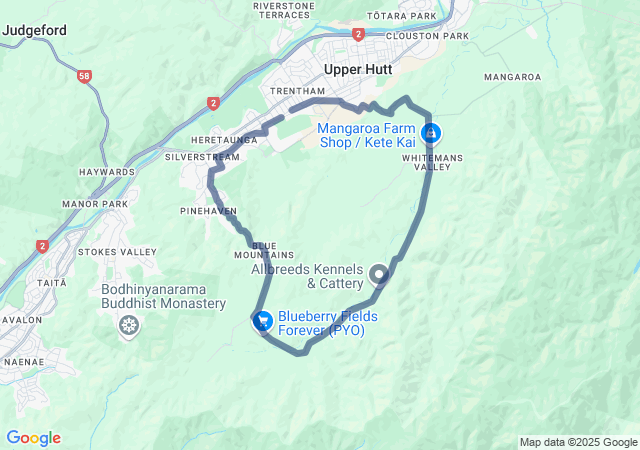Click the Highway 2 shield near Heretaunga
Viewport: 640px width, 450px height.
pos(213,103)
